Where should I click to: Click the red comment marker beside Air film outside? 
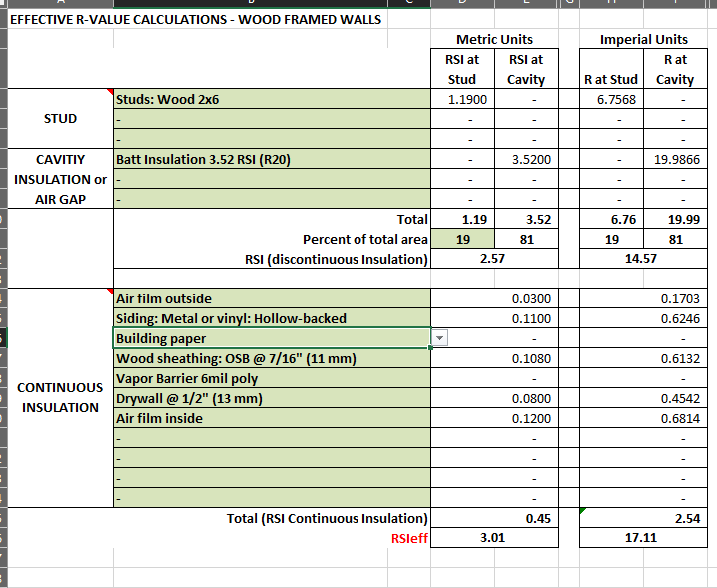point(110,291)
